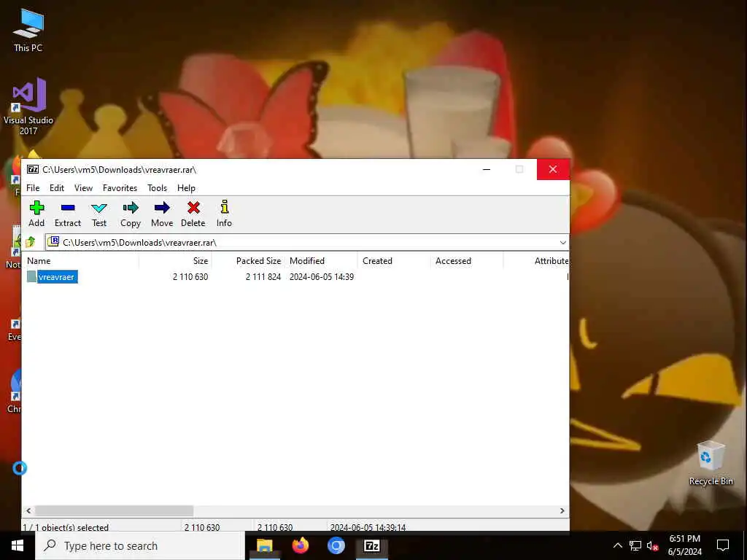Click the RAR icon in address bar
The width and height of the screenshot is (747, 560).
click(x=53, y=241)
